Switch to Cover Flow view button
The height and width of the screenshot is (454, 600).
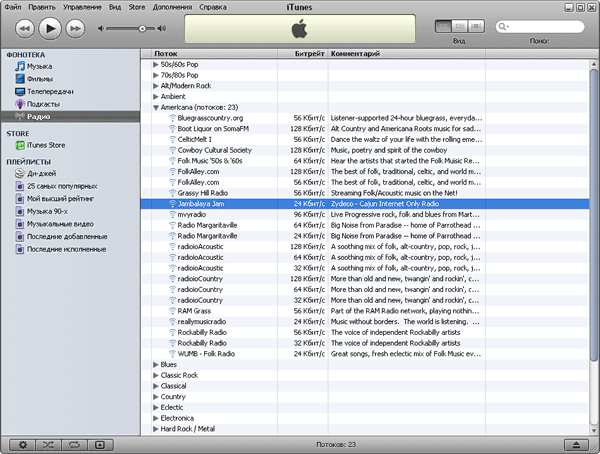(476, 26)
